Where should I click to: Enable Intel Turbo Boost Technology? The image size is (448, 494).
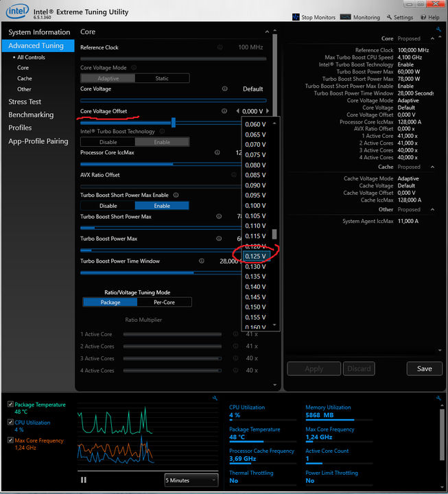pyautogui.click(x=162, y=142)
